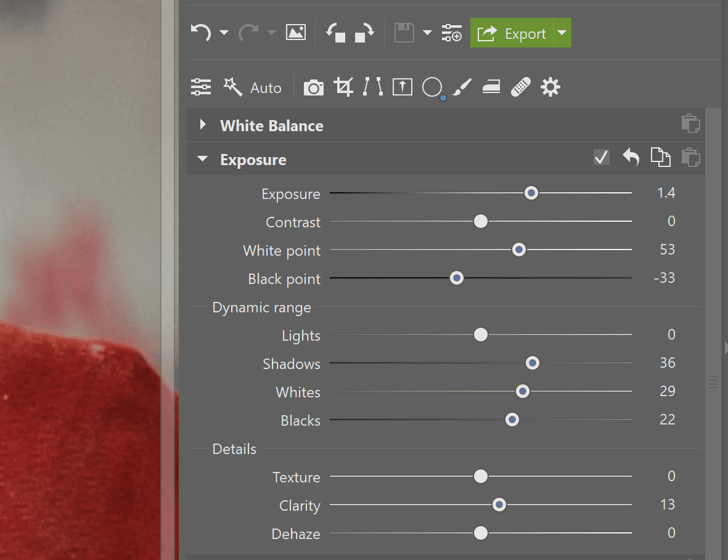
Task: Click the Blacks slider handle
Action: [x=512, y=420]
